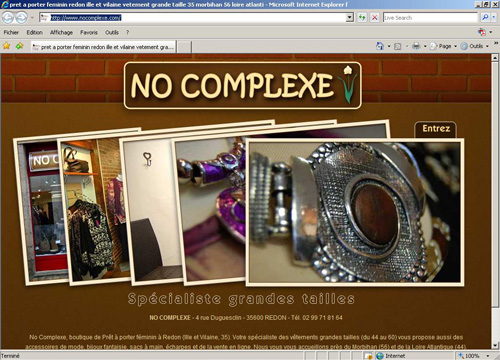Image resolution: width=500 pixels, height=360 pixels.
Task: Stop loading with the red X icon
Action: tap(375, 18)
